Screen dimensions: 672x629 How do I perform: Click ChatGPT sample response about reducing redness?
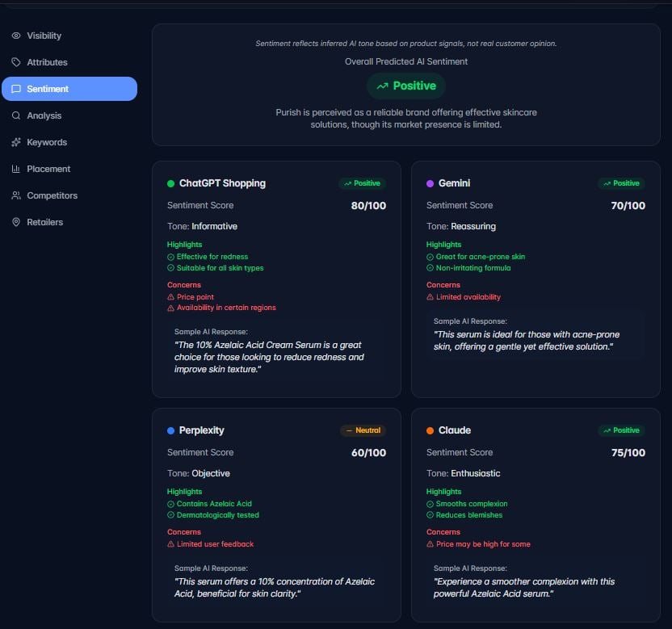pyautogui.click(x=269, y=357)
